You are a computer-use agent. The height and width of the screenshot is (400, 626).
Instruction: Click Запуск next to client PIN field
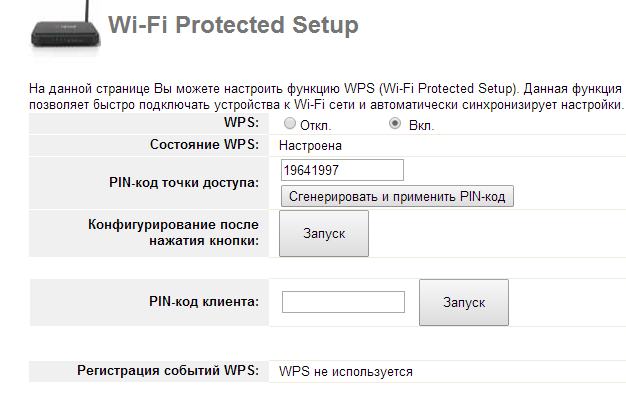pos(464,303)
